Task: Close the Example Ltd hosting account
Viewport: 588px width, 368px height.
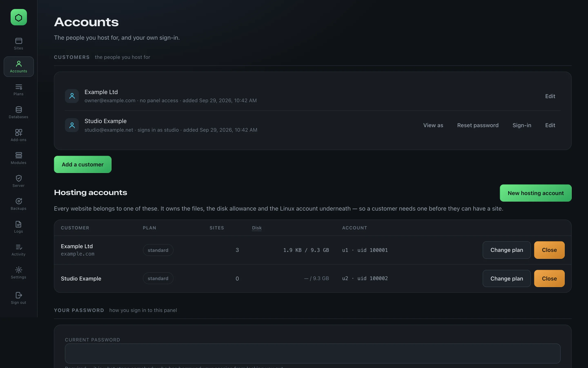Action: [549, 250]
